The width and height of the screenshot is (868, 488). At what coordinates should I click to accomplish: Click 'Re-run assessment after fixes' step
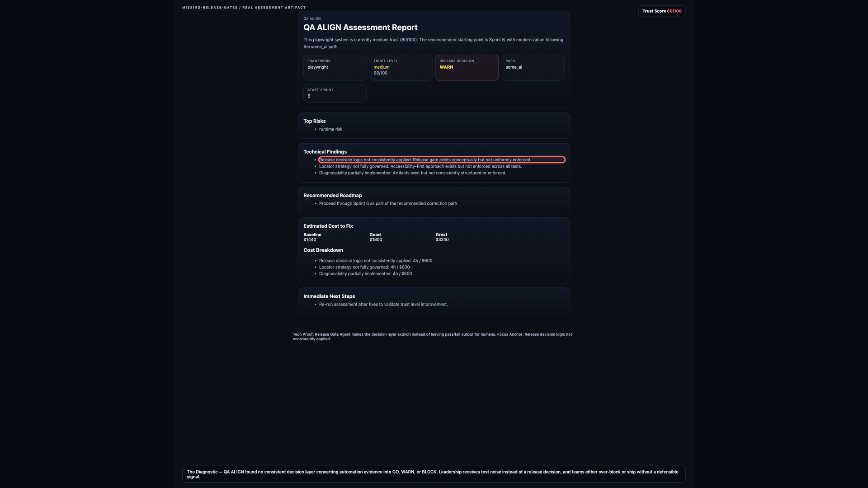383,305
